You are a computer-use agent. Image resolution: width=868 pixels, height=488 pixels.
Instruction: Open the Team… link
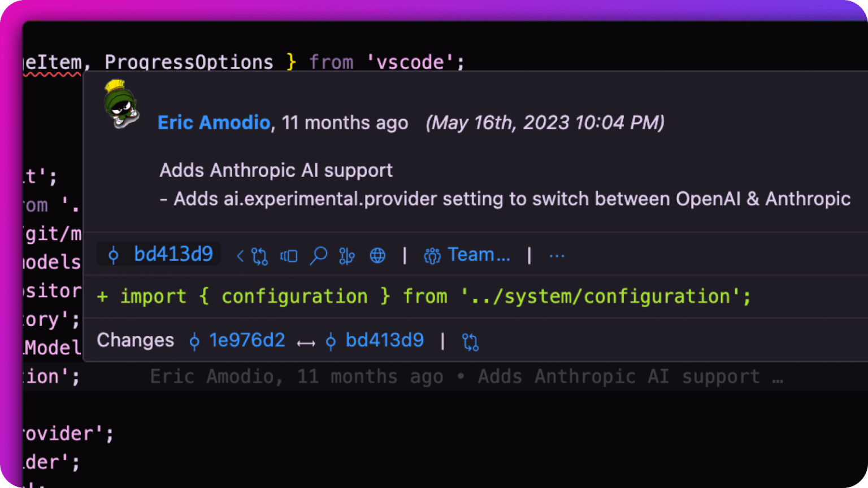[479, 255]
